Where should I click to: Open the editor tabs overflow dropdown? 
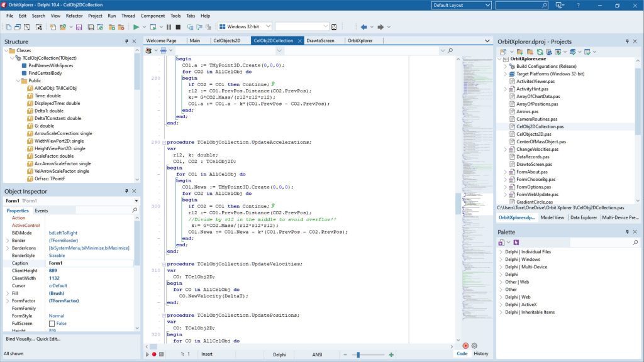[487, 41]
